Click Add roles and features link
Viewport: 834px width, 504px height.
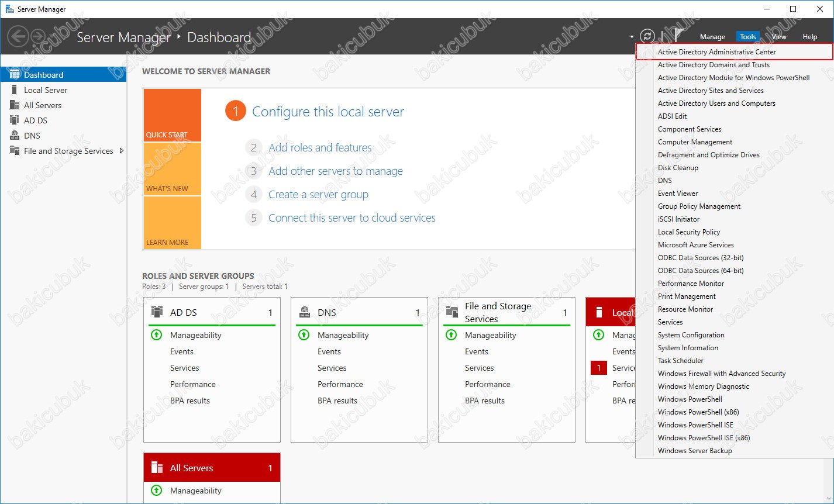tap(320, 148)
